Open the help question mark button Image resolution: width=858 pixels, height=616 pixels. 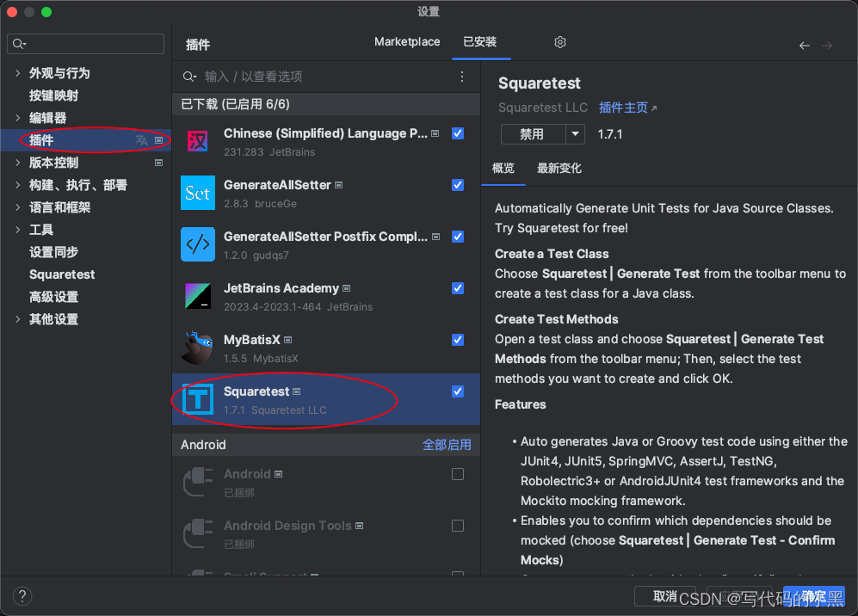22,595
